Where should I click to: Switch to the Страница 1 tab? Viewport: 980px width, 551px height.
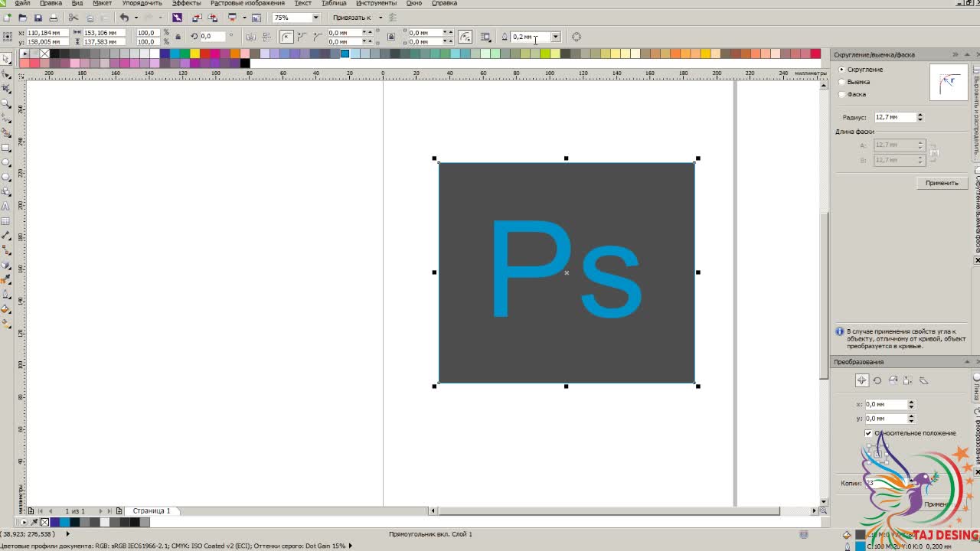152,510
